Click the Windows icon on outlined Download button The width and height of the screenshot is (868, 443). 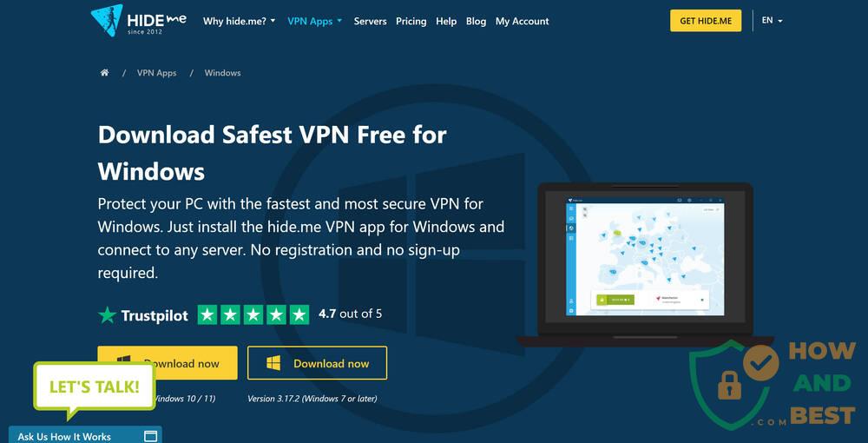coord(273,363)
